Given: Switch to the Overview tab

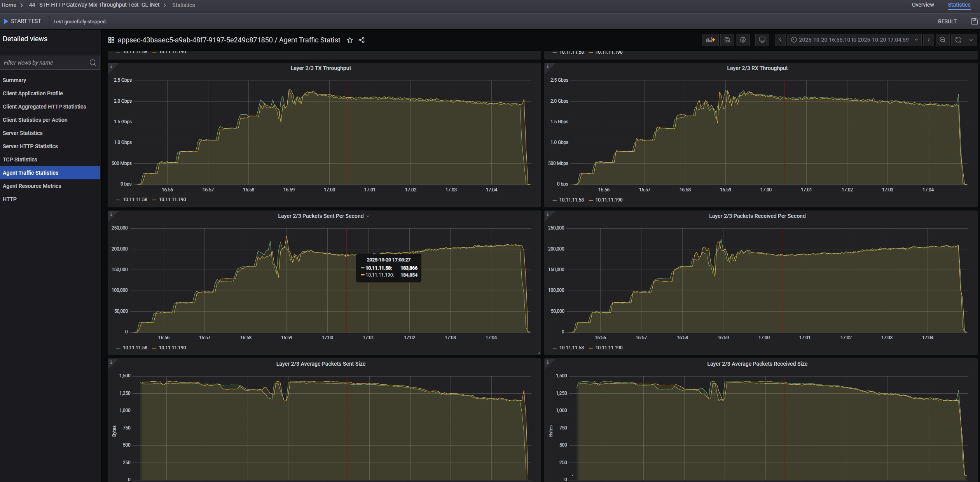Looking at the screenshot, I should point(922,5).
